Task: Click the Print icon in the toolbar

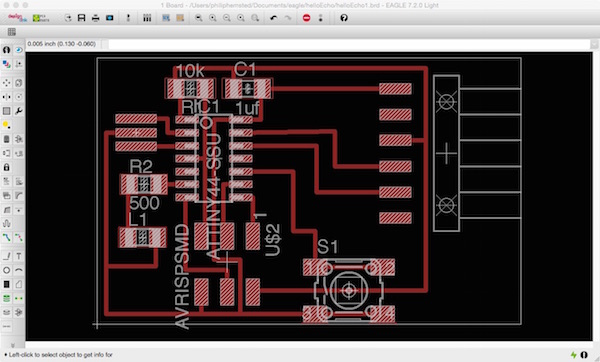Action: click(96, 18)
